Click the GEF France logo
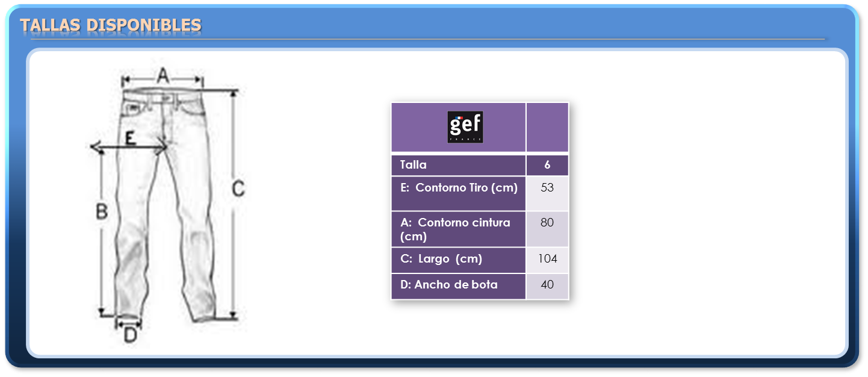 coord(465,127)
